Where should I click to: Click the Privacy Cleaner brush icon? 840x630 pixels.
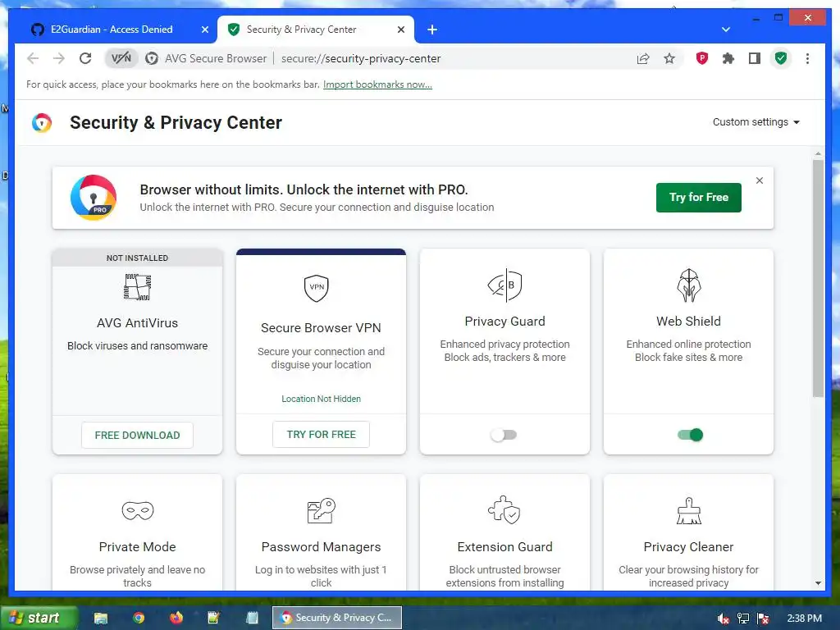688,510
